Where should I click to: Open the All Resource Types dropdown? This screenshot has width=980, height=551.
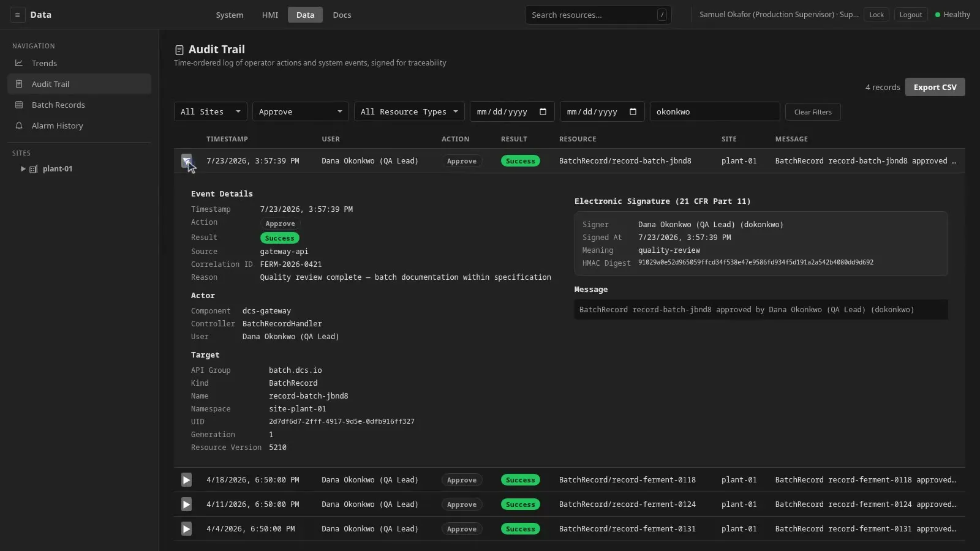click(x=409, y=111)
